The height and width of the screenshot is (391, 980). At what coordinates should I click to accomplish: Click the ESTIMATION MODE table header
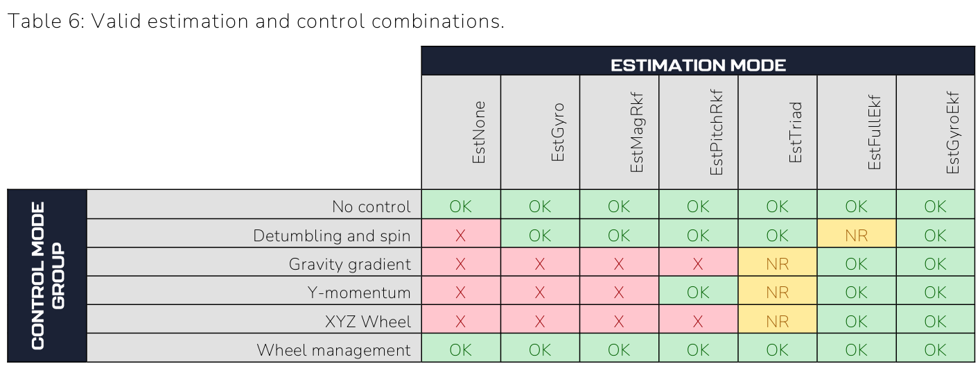pyautogui.click(x=698, y=65)
